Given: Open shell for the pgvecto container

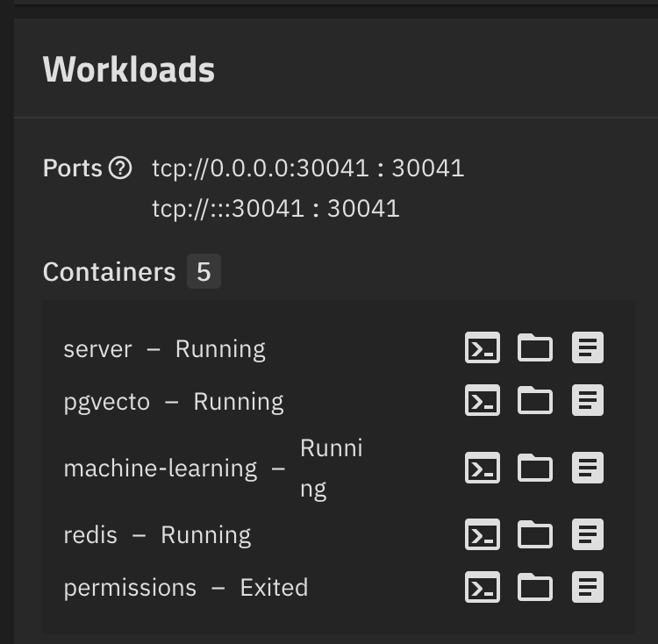Looking at the screenshot, I should 483,400.
